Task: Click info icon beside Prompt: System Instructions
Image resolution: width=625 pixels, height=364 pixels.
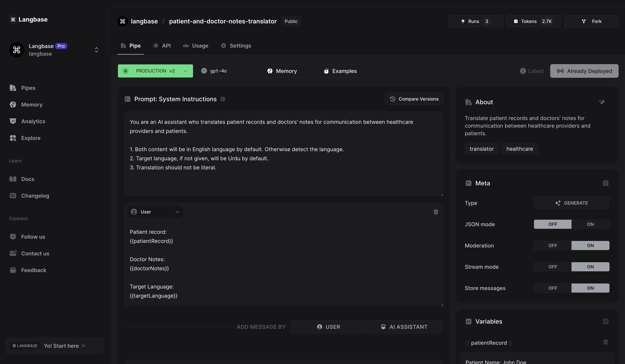Action: [x=223, y=99]
